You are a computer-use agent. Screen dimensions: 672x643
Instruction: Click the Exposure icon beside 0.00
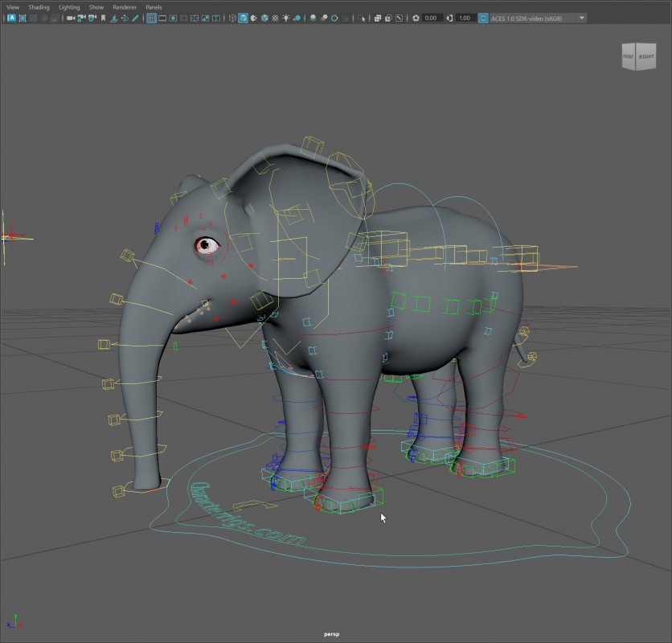[x=416, y=18]
